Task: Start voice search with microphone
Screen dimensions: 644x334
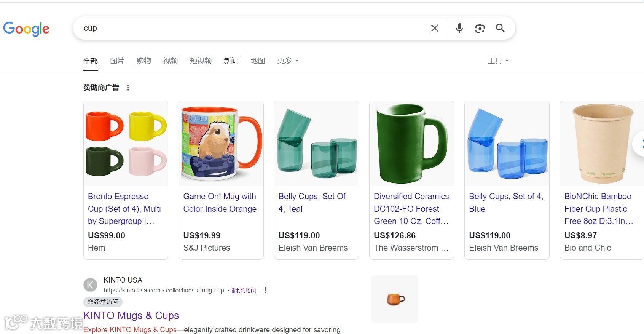Action: point(459,28)
